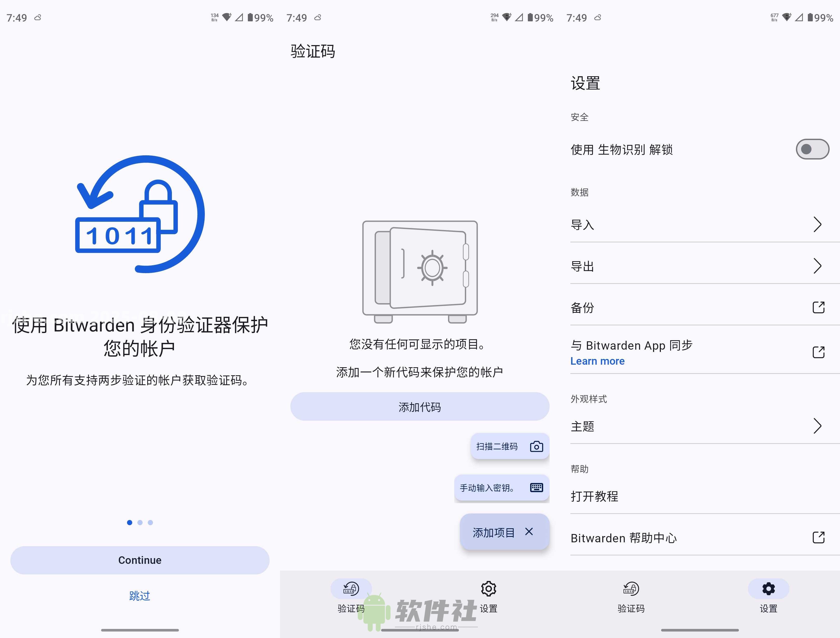Viewport: 840px width, 638px height.
Task: Open the Learn more link
Action: tap(597, 361)
